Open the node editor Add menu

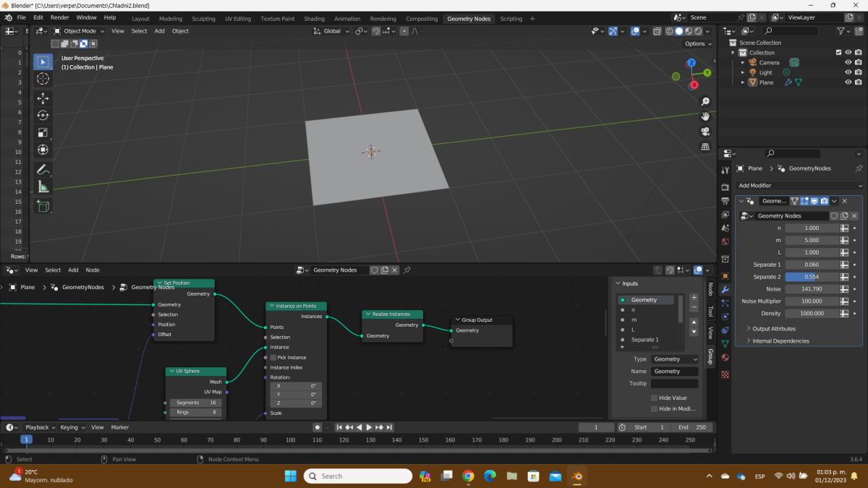pos(73,270)
